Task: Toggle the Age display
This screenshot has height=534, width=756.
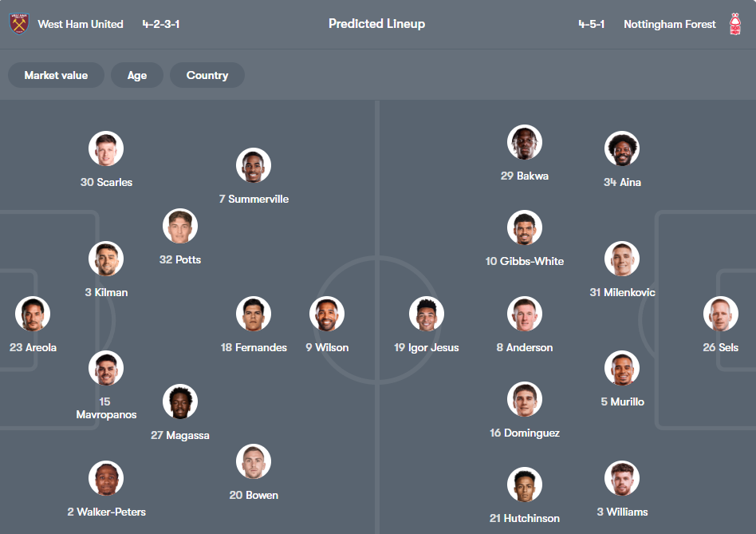Action: click(136, 75)
